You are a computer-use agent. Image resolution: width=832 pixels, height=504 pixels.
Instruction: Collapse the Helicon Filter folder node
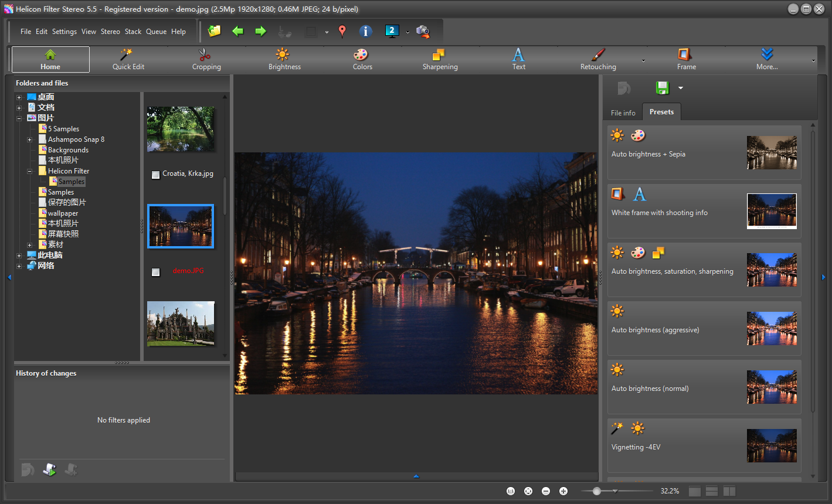click(x=29, y=171)
